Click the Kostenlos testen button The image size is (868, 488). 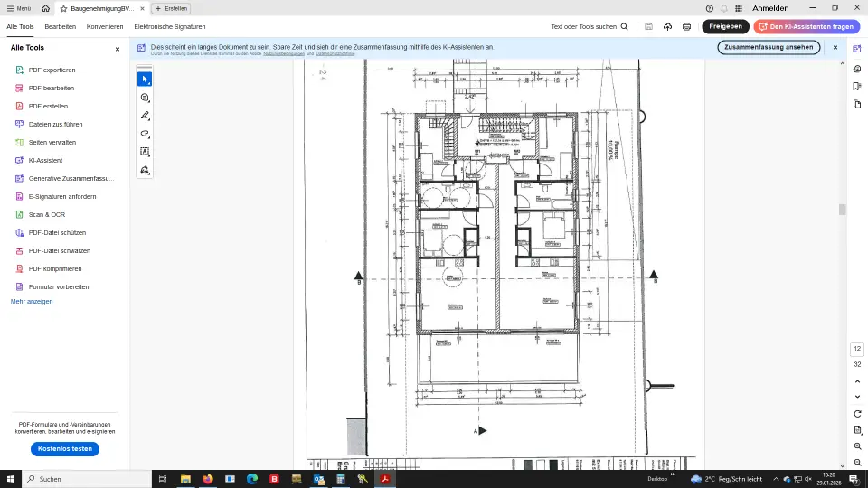pos(65,449)
